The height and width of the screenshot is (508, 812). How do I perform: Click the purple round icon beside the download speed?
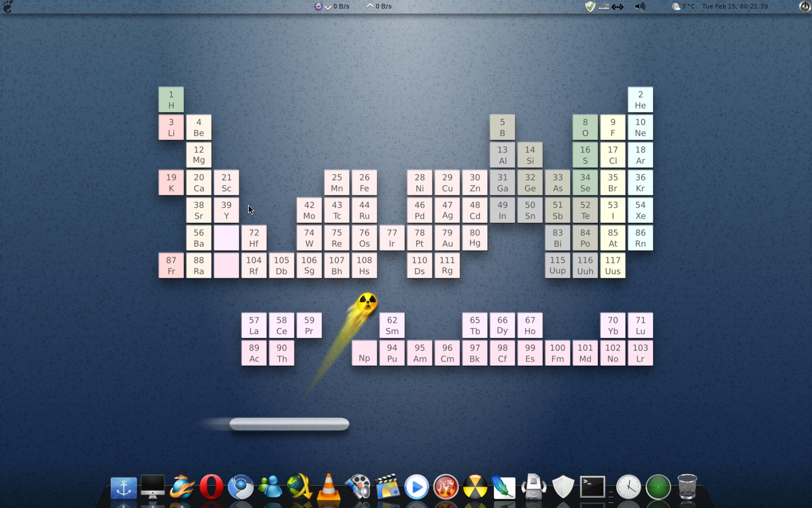click(x=319, y=7)
